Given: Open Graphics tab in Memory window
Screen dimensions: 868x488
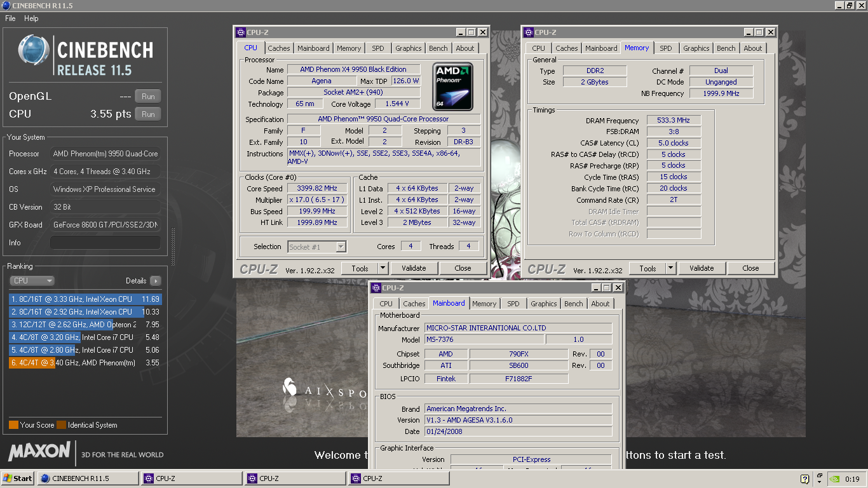Looking at the screenshot, I should (696, 48).
